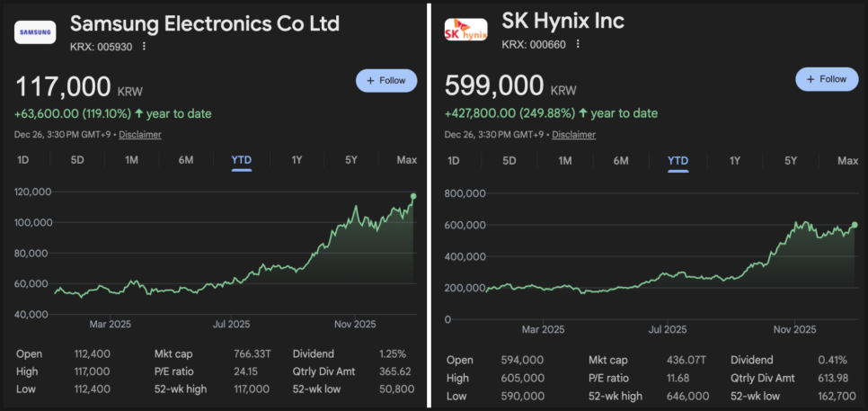Follow Samsung Electronics stock
The height and width of the screenshot is (411, 868).
386,80
